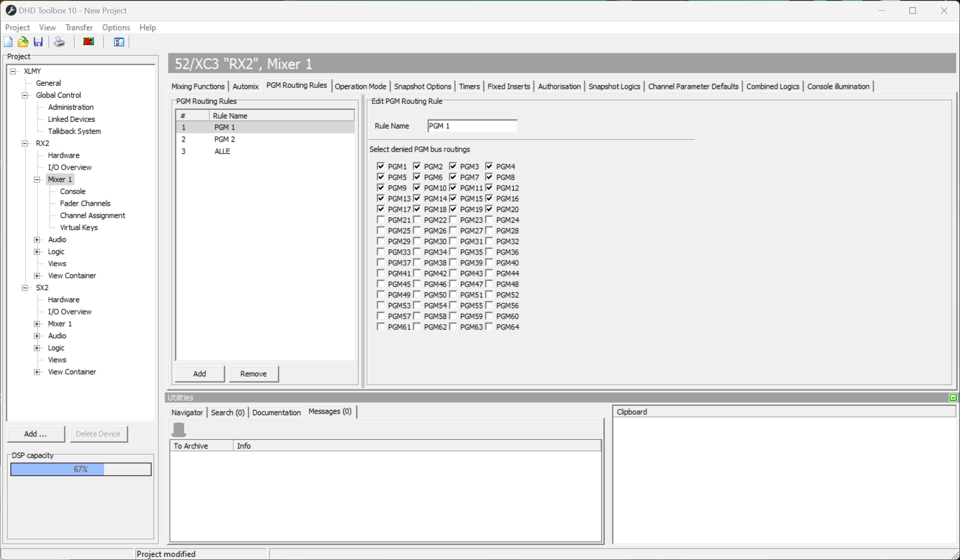Image resolution: width=960 pixels, height=560 pixels.
Task: Click the Add button under routing rules
Action: (199, 374)
